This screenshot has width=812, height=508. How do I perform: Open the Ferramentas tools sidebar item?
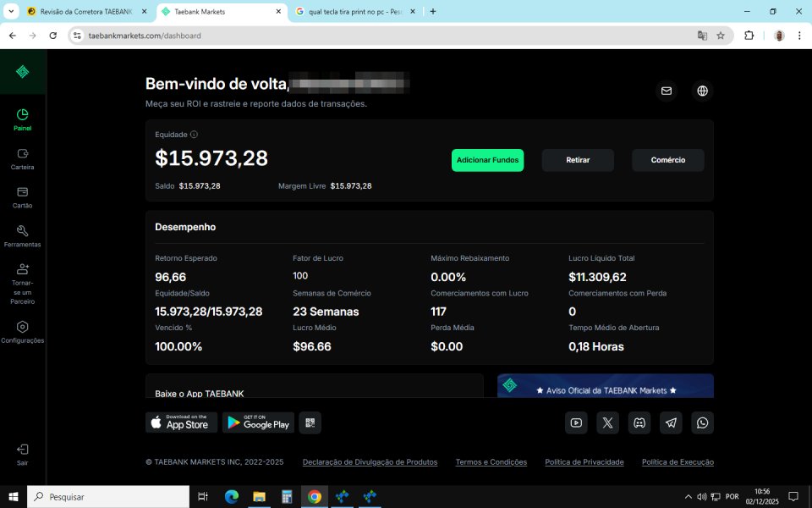coord(22,236)
